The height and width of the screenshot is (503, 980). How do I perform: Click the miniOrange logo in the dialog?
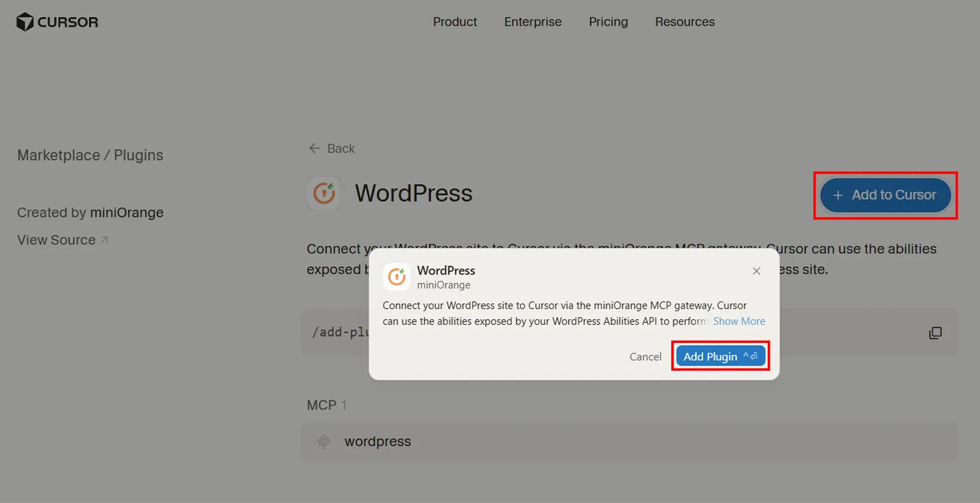396,277
